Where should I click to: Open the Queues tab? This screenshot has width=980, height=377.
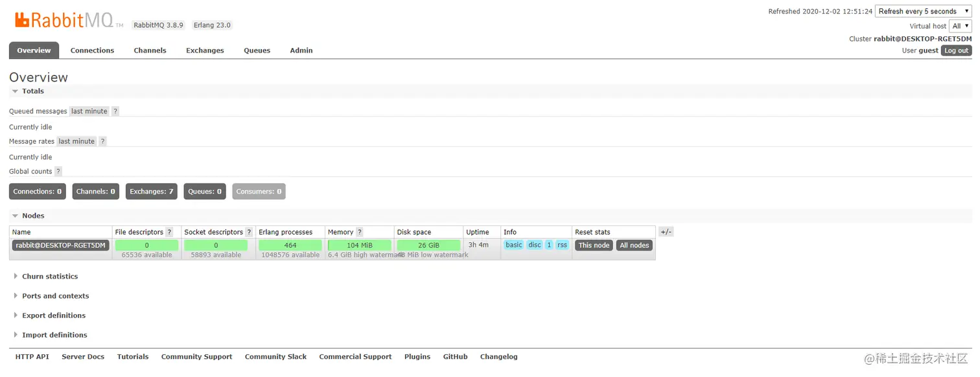[x=257, y=51]
